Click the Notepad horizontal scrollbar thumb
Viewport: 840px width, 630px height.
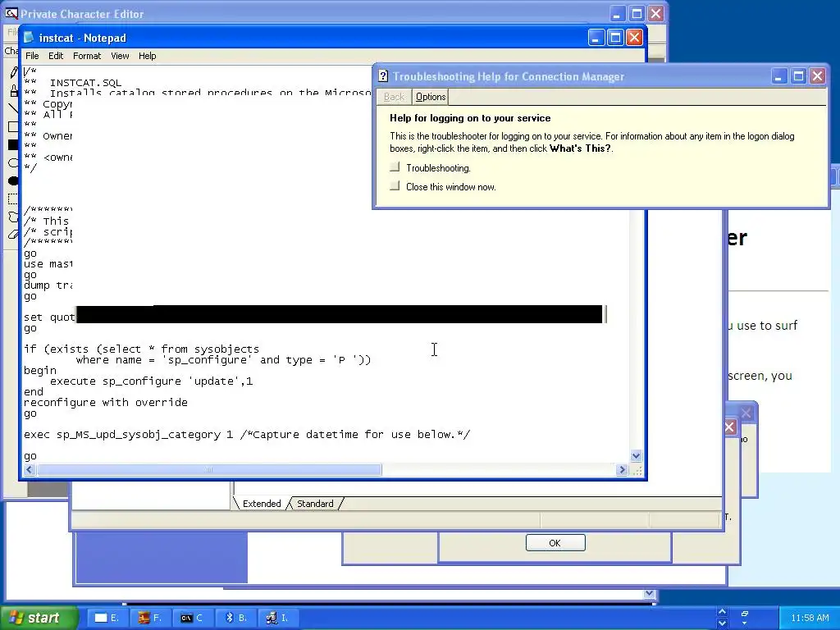[209, 470]
